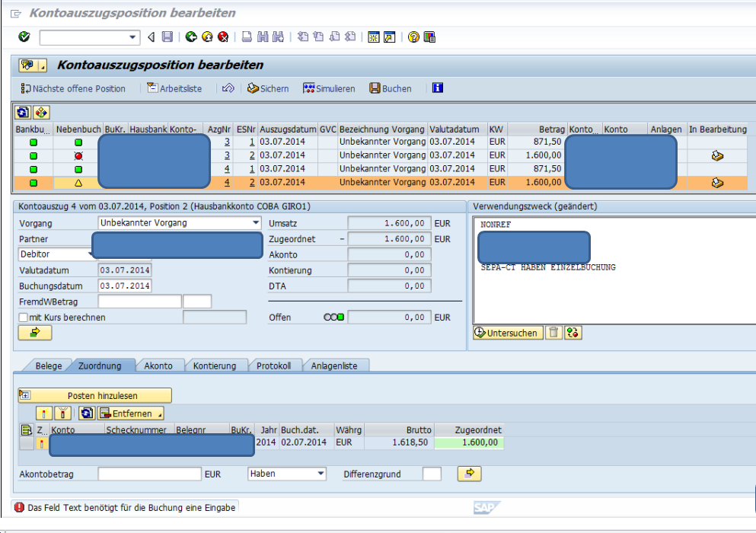Screen dimensions: 756x533
Task: Click the Save diskette icon in top toolbar
Action: point(167,37)
